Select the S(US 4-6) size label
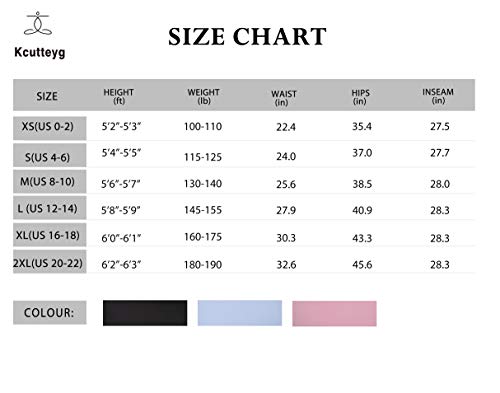Viewport: 500px width, 393px height. point(50,155)
